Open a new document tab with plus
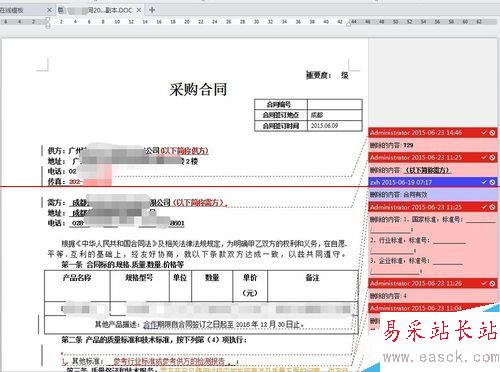Screen dimensions: 500x372 click(152, 10)
